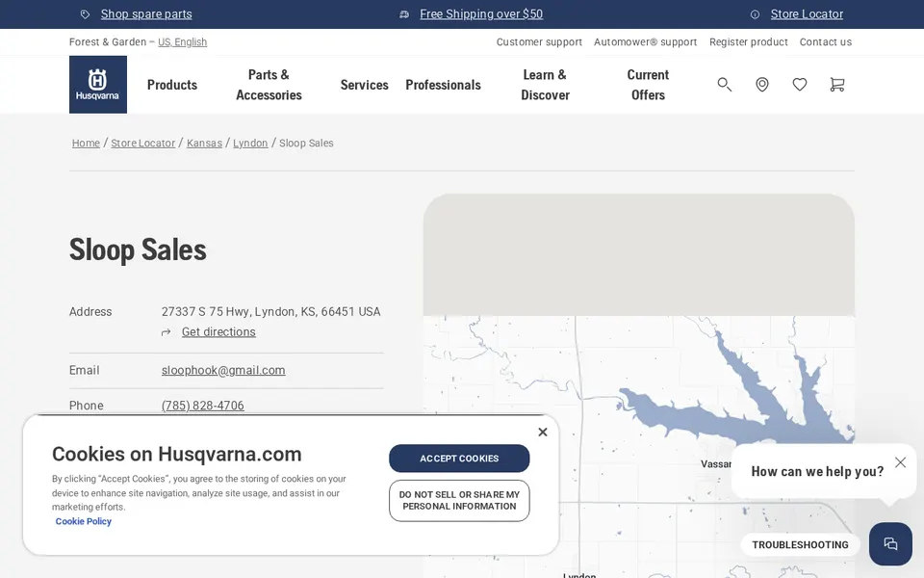The height and width of the screenshot is (578, 924).
Task: Accept cookies button
Action: pyautogui.click(x=459, y=459)
